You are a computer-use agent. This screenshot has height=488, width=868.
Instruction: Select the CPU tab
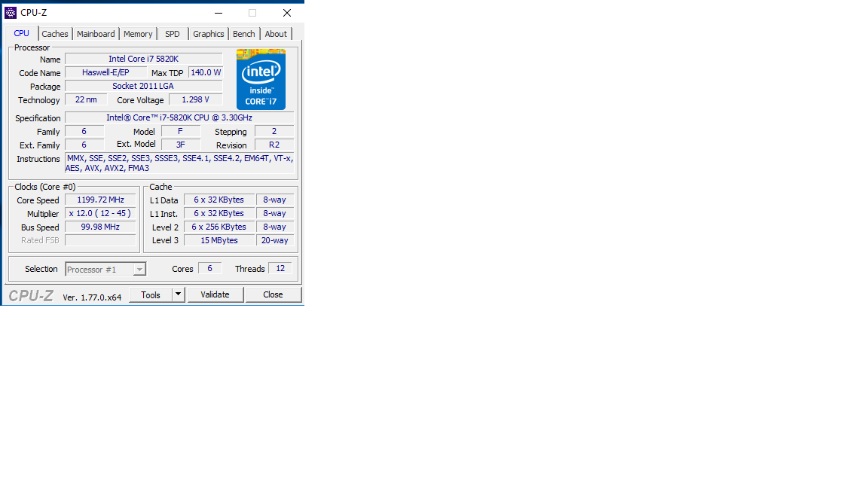pos(22,33)
